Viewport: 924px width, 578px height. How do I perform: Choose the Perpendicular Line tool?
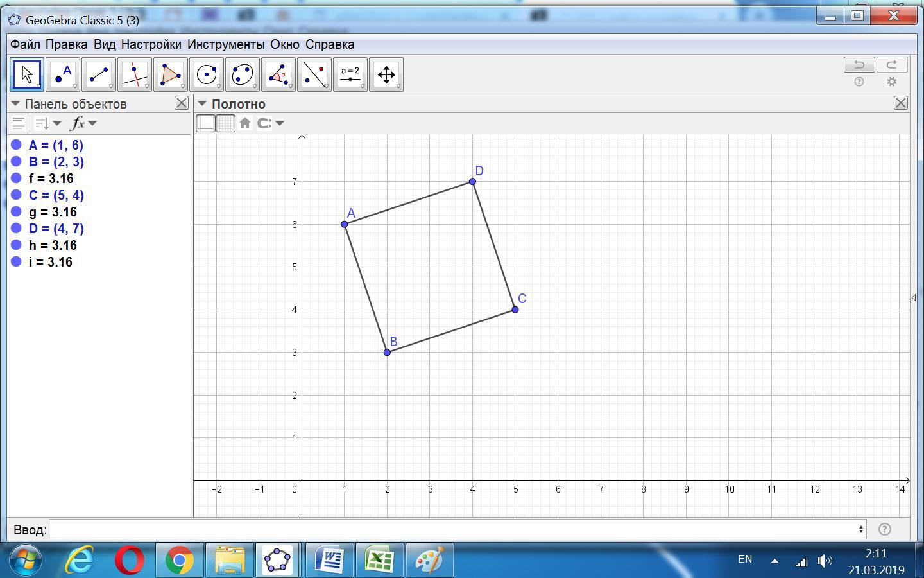[x=135, y=74]
